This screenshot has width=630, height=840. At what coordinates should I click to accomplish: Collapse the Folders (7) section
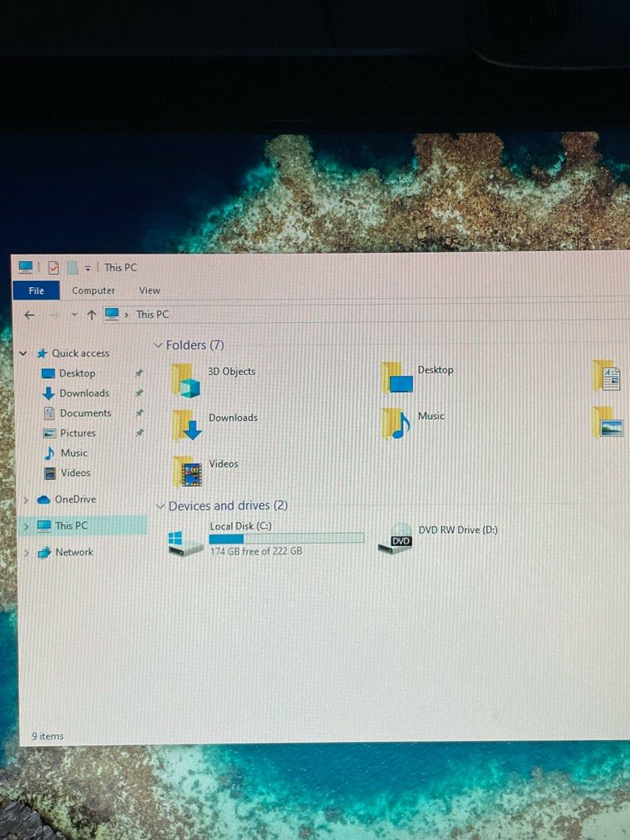[159, 345]
